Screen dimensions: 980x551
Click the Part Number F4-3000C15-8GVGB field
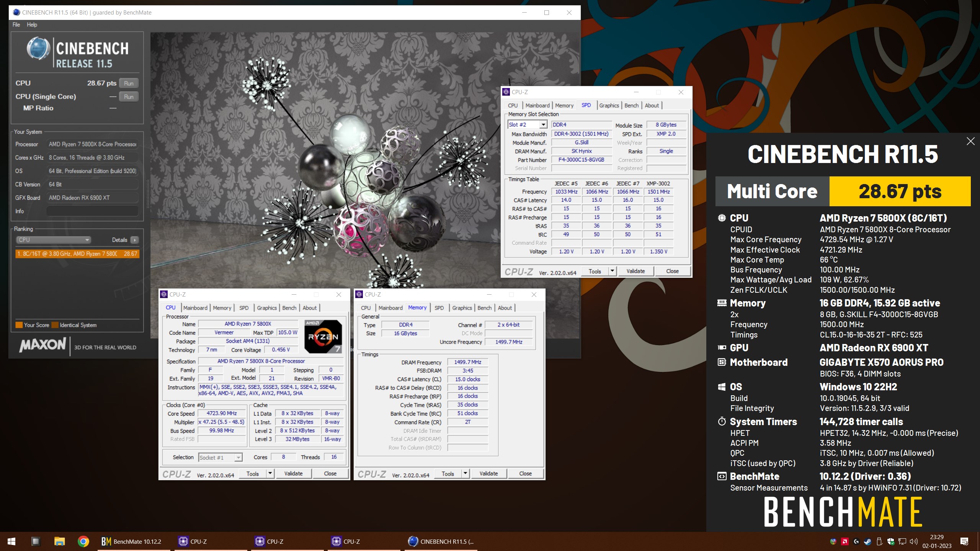coord(581,160)
